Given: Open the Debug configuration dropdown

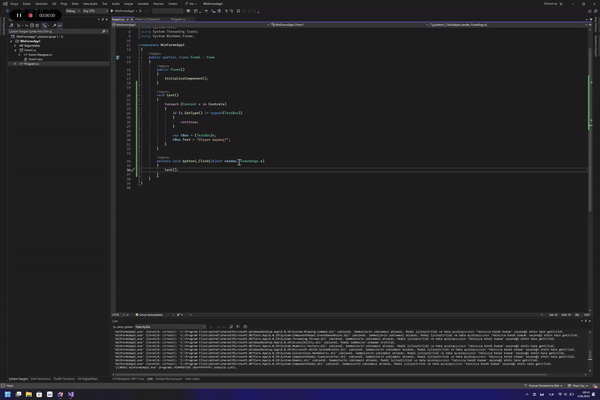Looking at the screenshot, I should coord(72,11).
